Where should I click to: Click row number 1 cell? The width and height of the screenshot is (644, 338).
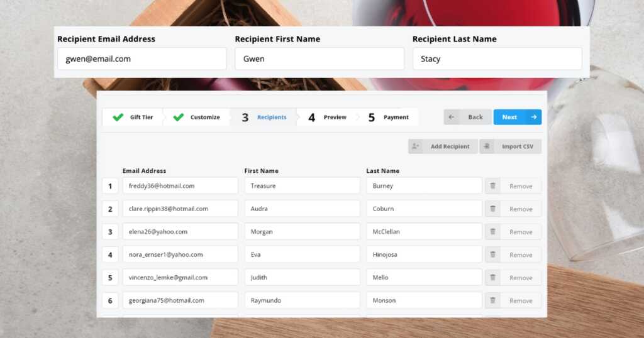(110, 186)
